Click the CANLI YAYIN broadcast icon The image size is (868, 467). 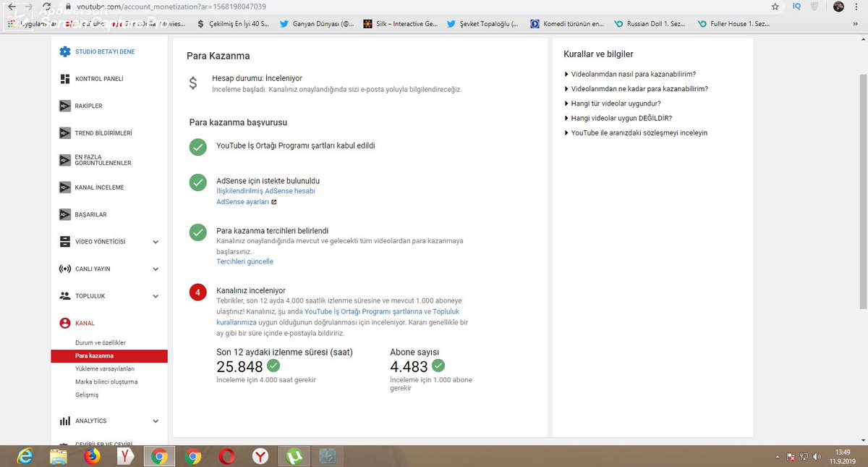click(x=65, y=269)
